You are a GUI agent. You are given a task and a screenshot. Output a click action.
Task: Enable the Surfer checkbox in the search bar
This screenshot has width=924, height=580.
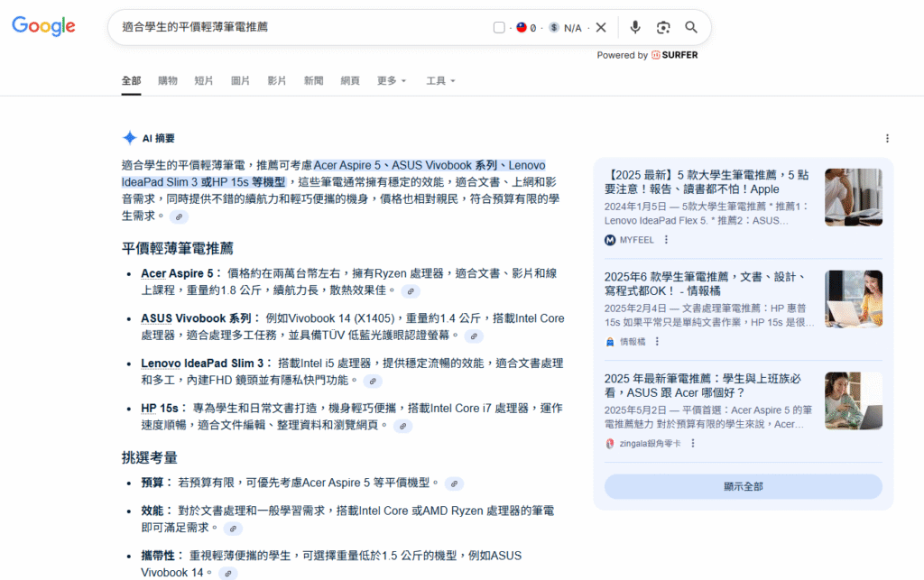tap(499, 28)
